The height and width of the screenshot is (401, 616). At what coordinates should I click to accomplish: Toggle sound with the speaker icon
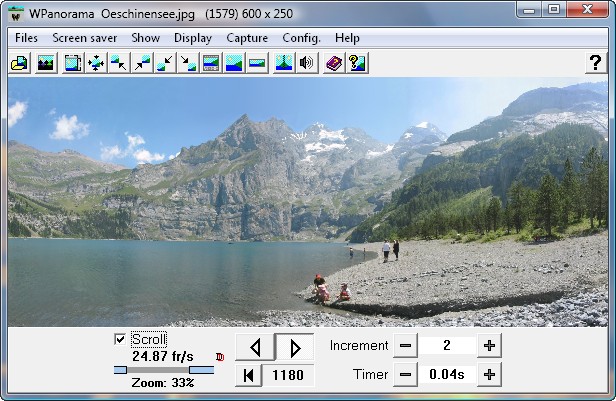(307, 63)
